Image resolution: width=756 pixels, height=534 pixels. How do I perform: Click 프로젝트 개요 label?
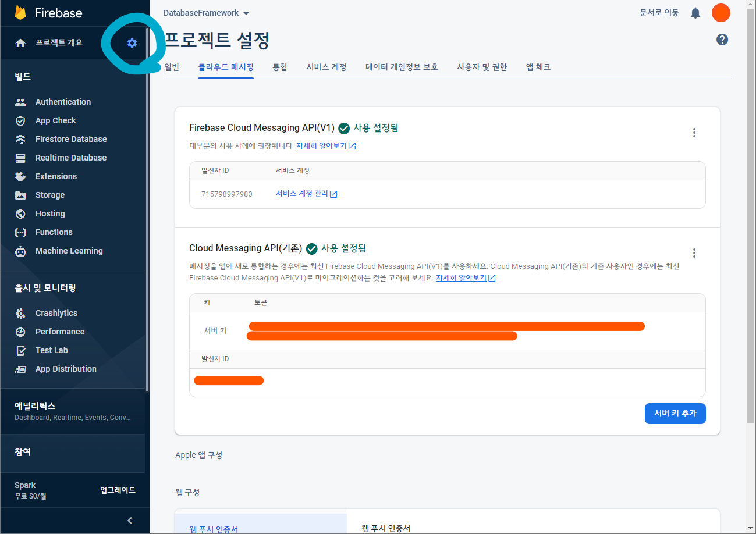tap(59, 43)
